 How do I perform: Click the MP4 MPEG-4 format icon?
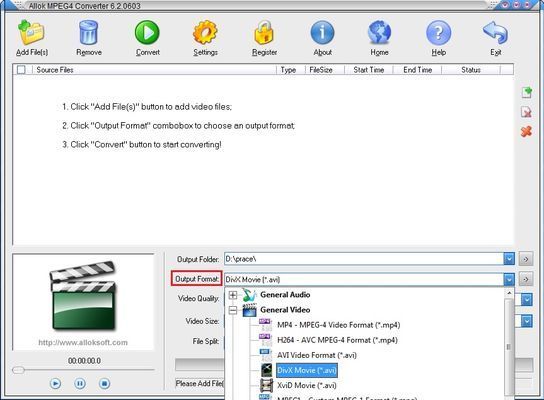[x=265, y=325]
